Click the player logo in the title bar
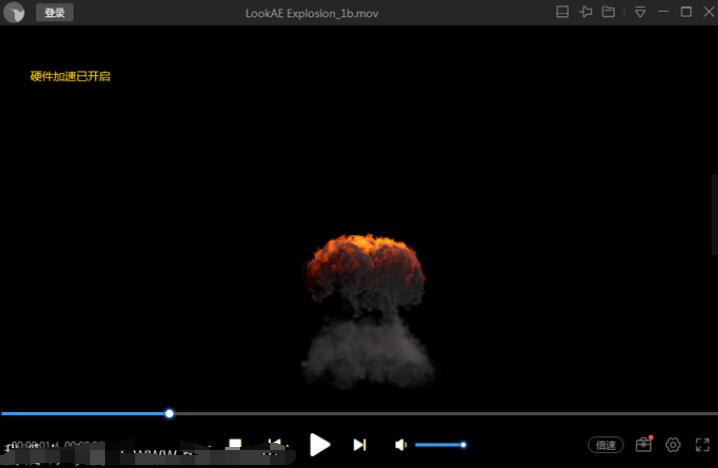The image size is (718, 468). (x=14, y=12)
